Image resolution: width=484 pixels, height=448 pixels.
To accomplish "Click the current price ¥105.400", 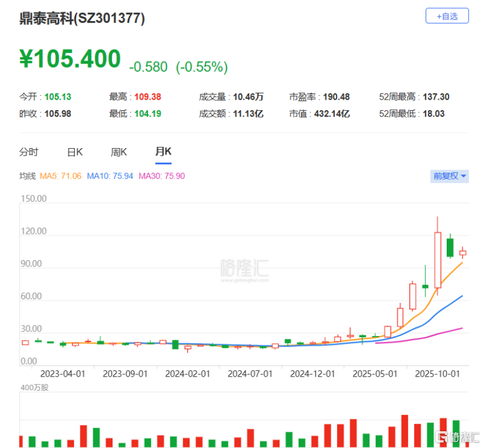I will coord(70,60).
